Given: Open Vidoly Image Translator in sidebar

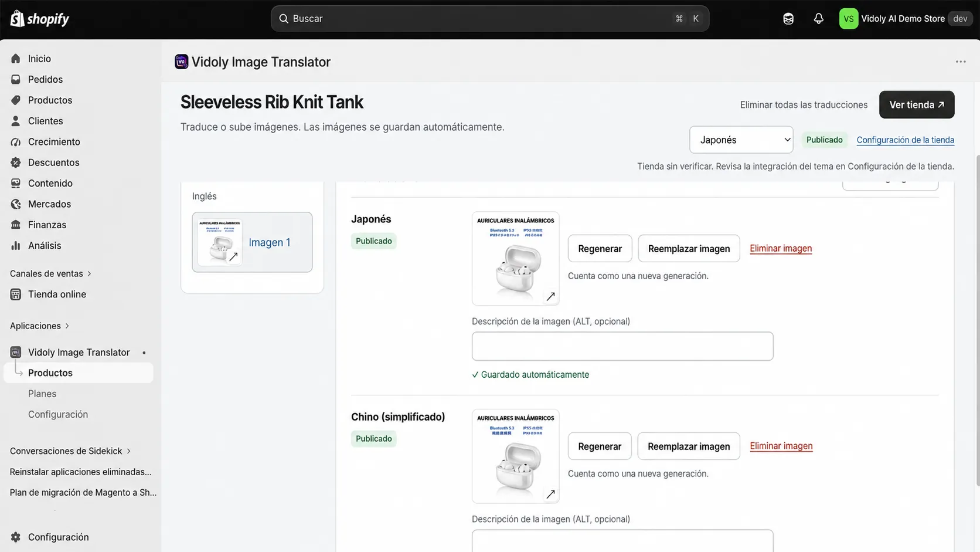Looking at the screenshot, I should pos(79,352).
